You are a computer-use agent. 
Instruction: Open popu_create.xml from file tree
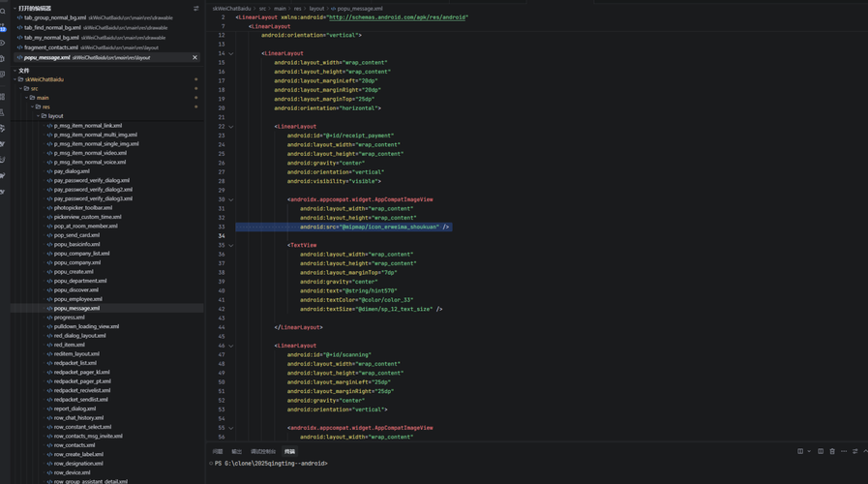74,272
